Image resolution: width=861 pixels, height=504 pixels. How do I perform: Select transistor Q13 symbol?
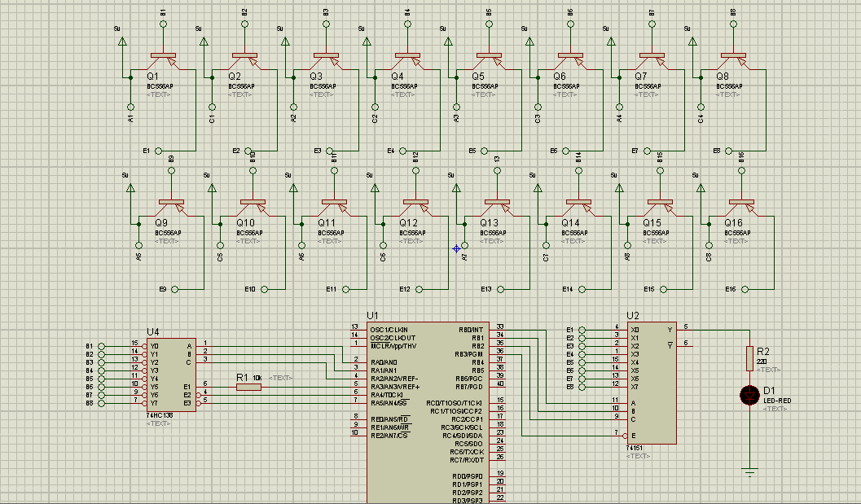(497, 208)
